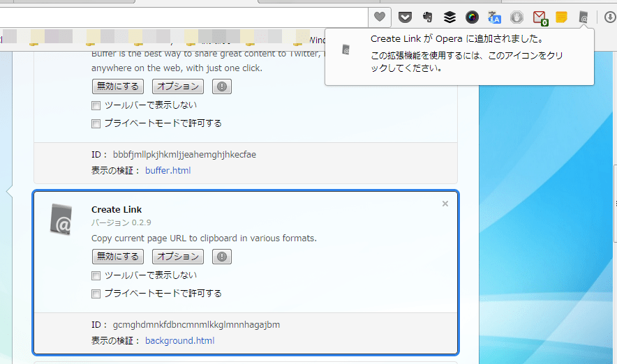Click the large Create Link extension logo

pos(61,220)
